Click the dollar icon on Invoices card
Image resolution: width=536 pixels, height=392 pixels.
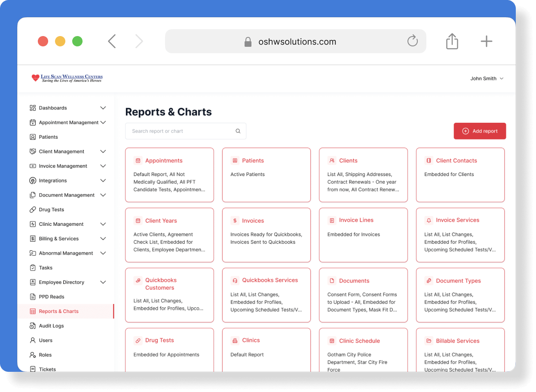(235, 221)
